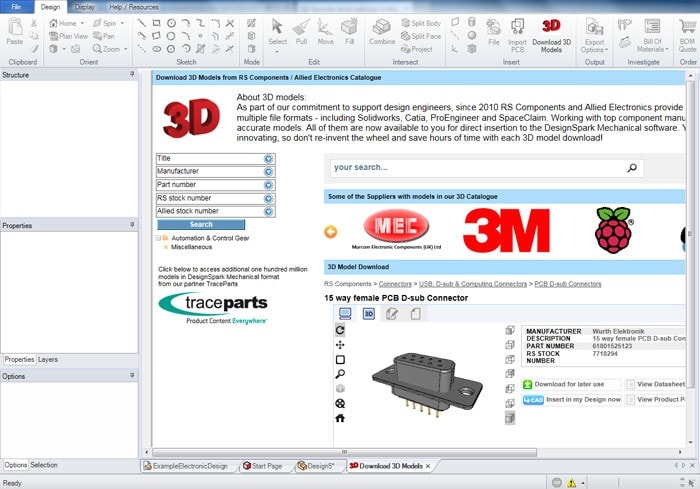Pin the Properties panel

pos(132,225)
